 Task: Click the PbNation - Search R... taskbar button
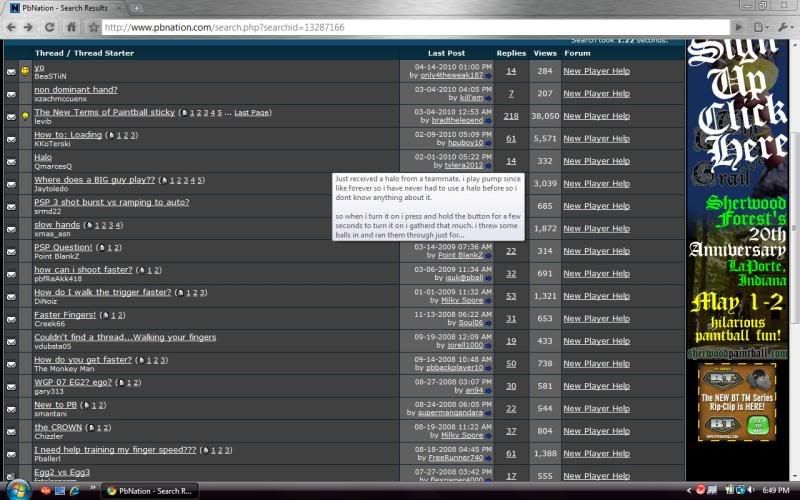[x=150, y=491]
